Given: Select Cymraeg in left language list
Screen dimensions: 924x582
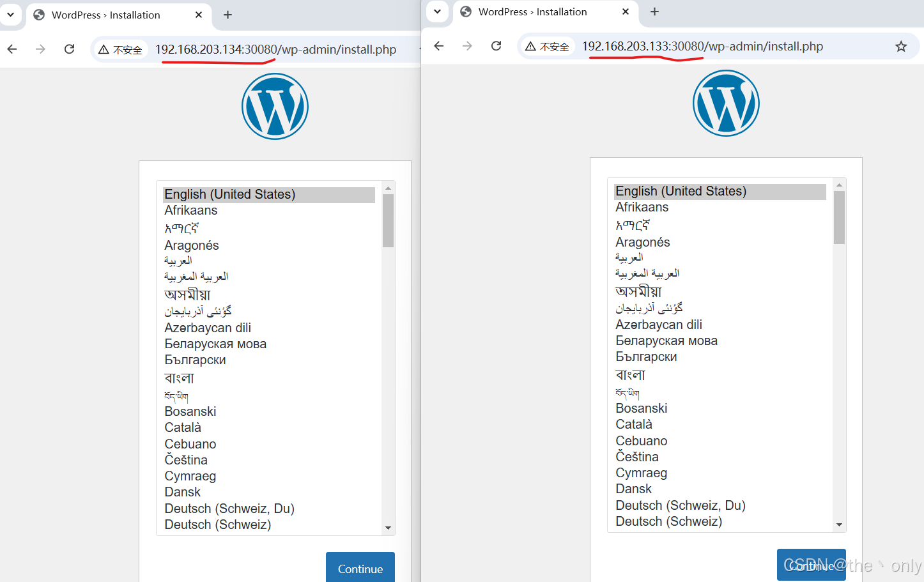Looking at the screenshot, I should (269, 476).
